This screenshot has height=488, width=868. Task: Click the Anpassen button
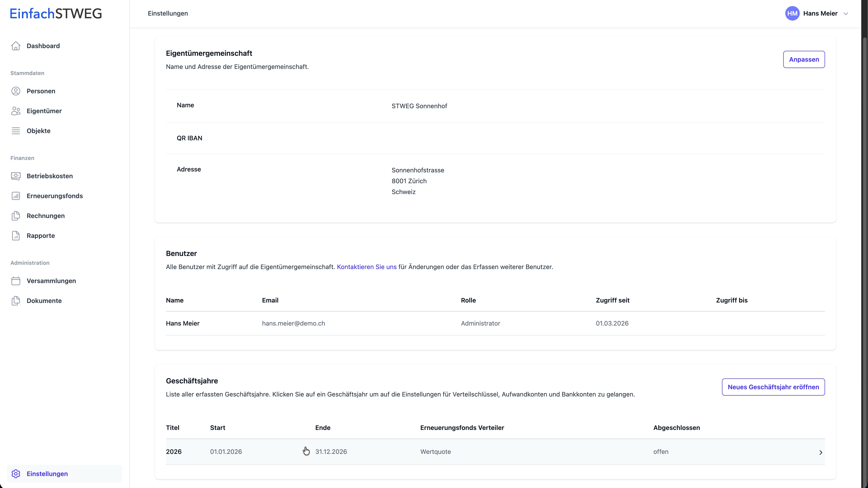[804, 59]
